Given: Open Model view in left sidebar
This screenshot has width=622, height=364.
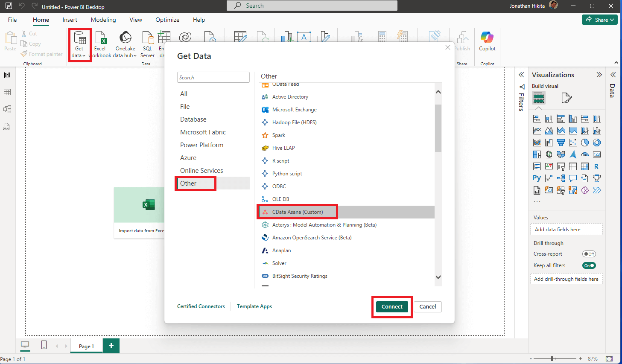Looking at the screenshot, I should coord(7,109).
